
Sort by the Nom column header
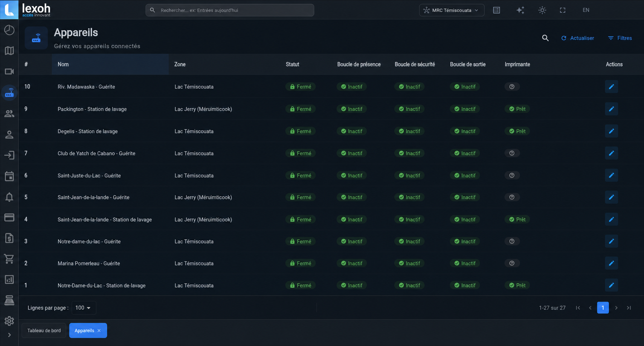[x=63, y=64]
